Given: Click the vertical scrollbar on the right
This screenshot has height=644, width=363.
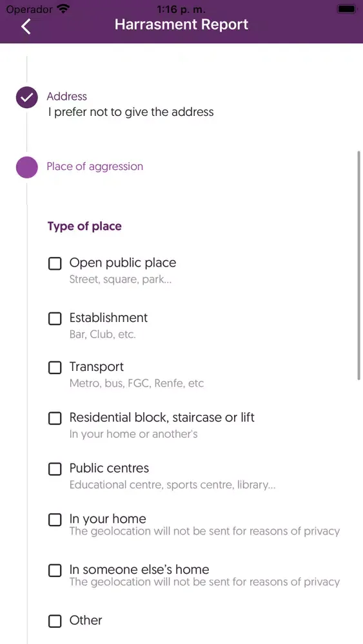Looking at the screenshot, I should point(359,266).
